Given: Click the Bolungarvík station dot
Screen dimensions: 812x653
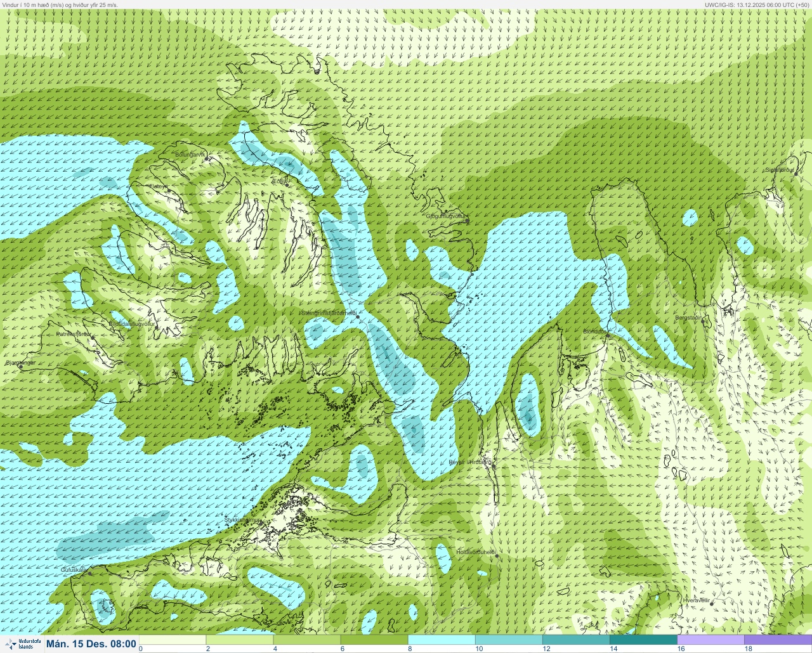Looking at the screenshot, I should click(207, 158).
